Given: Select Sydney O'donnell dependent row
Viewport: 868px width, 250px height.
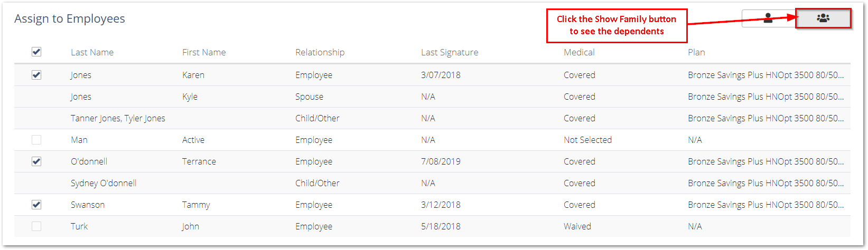Looking at the screenshot, I should click(x=432, y=183).
